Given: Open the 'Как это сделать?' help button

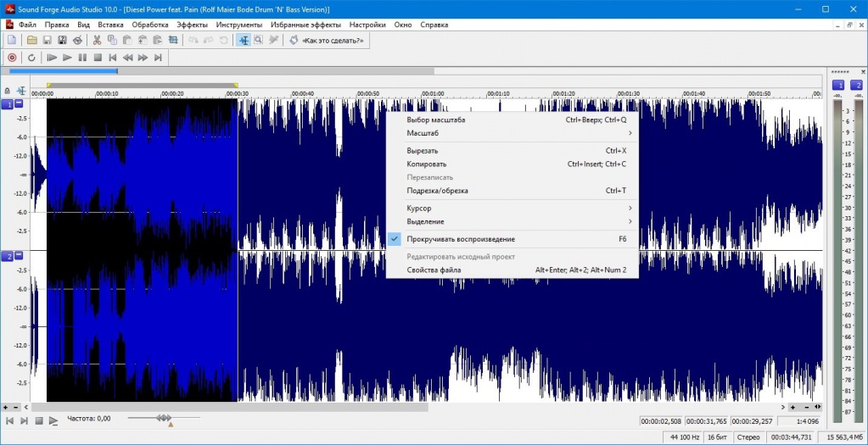Looking at the screenshot, I should (327, 41).
